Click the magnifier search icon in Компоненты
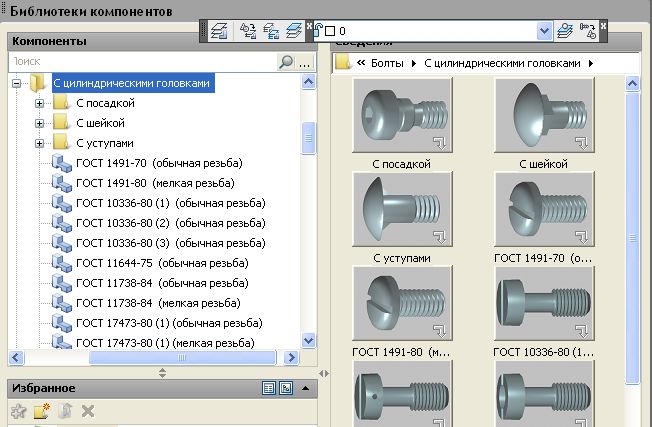Screen dimensions: 652x427 tap(286, 62)
